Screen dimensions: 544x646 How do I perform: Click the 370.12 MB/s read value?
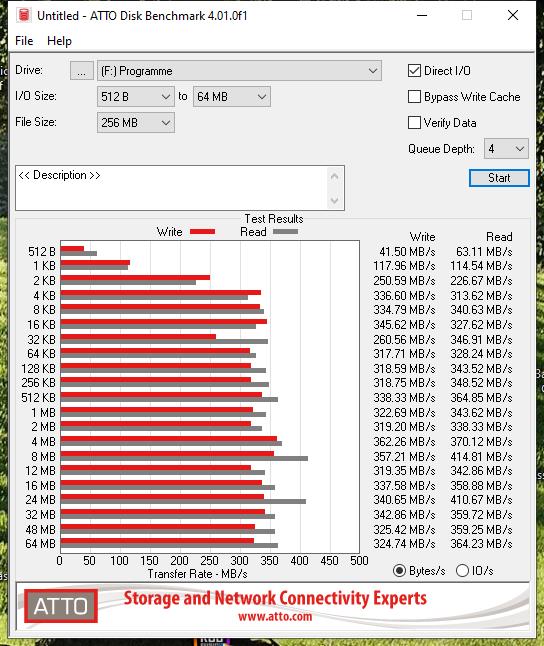[481, 442]
